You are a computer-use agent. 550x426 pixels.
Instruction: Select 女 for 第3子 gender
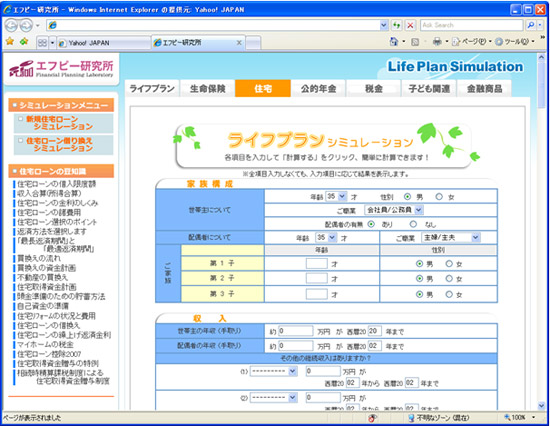click(x=449, y=294)
